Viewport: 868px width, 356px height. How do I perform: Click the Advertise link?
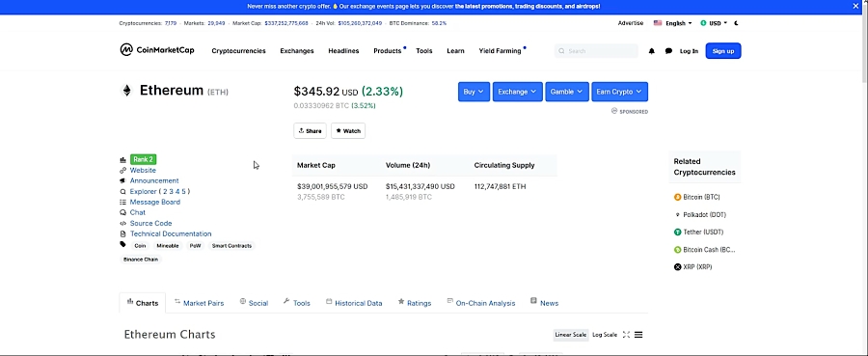[x=631, y=23]
